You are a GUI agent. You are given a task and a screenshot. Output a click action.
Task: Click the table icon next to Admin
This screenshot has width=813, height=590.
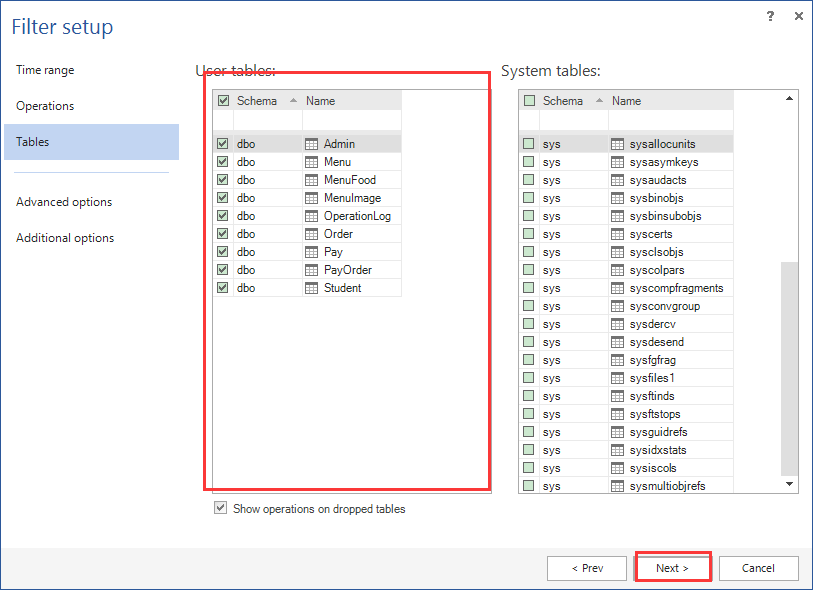pos(313,143)
